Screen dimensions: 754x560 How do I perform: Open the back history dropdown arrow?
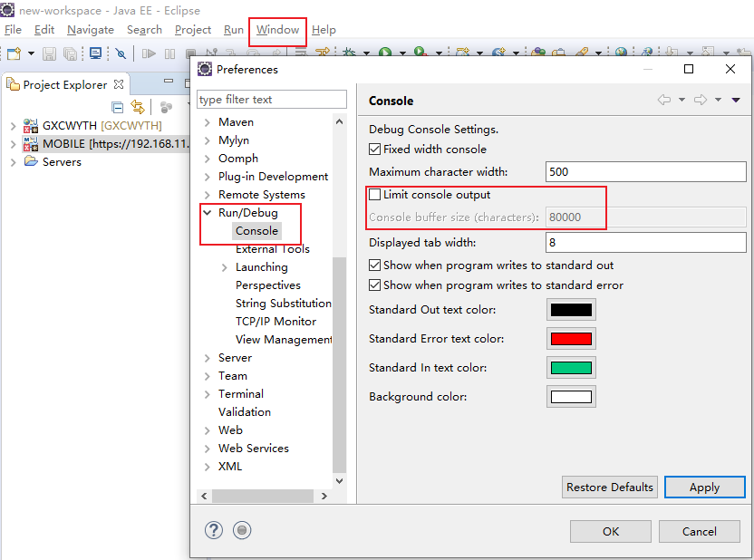pos(681,100)
